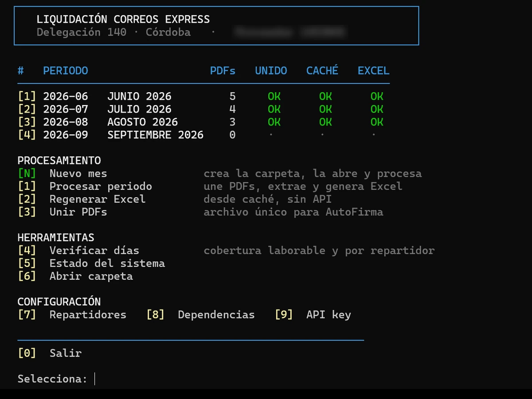Click the PDF count 0 for September
532x399 pixels.
(x=232, y=135)
